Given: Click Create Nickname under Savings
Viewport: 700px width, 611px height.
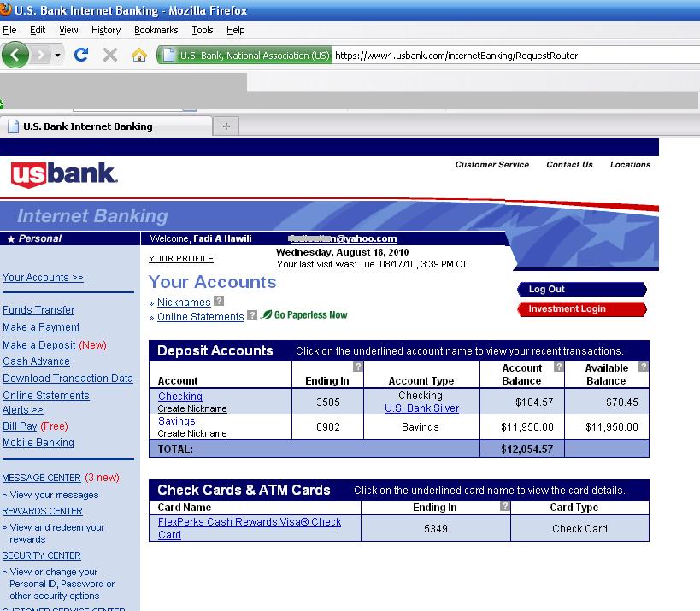Looking at the screenshot, I should [x=192, y=434].
